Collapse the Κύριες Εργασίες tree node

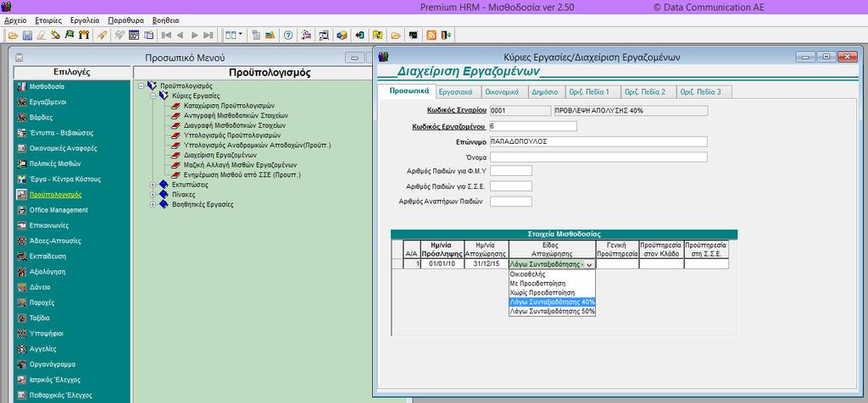tap(153, 96)
